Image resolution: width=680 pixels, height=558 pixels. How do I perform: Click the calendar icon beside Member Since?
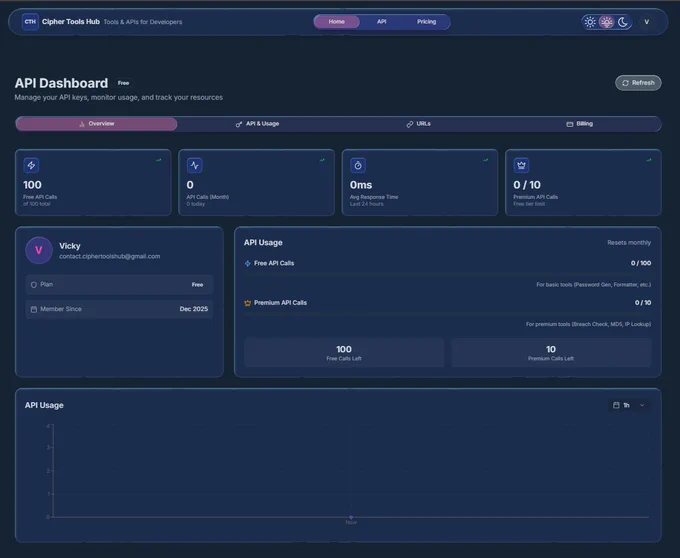coord(34,309)
